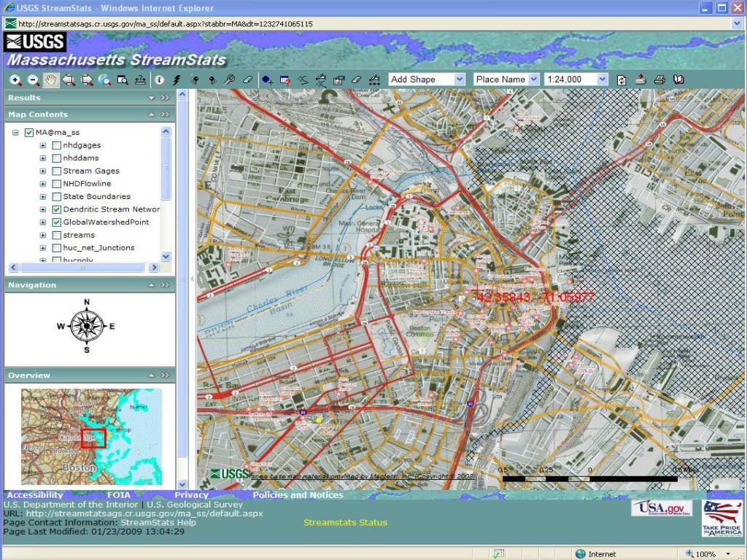Click the wrench settings tool icon
This screenshot has height=560, width=747.
point(230,80)
